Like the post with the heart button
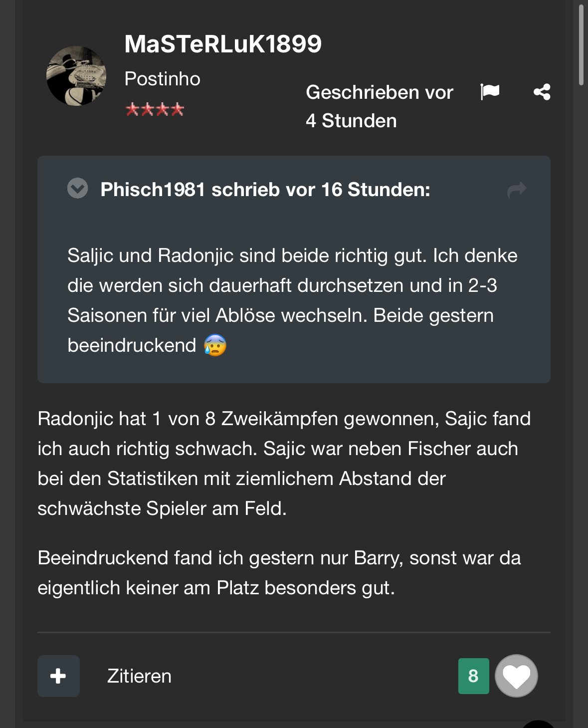 516,676
